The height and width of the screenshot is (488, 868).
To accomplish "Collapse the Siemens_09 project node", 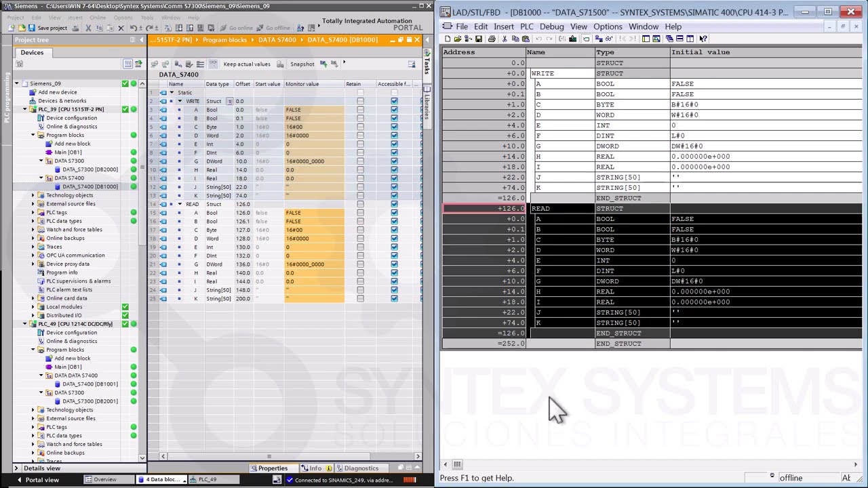I will [17, 83].
